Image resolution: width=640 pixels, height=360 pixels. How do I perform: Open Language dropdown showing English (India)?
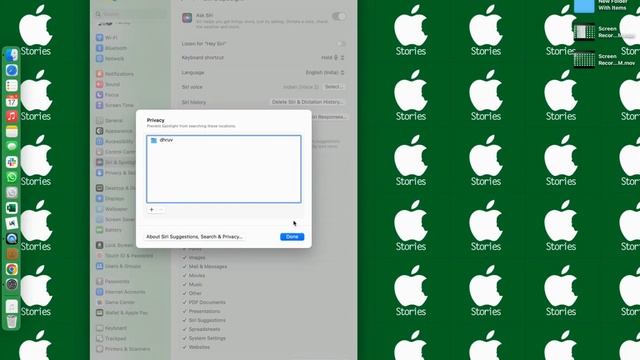pos(325,73)
